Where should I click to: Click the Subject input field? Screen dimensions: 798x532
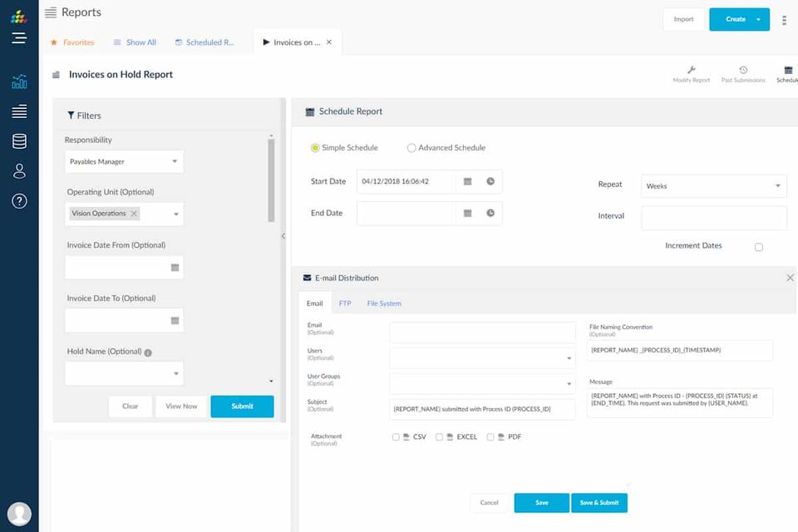(482, 409)
